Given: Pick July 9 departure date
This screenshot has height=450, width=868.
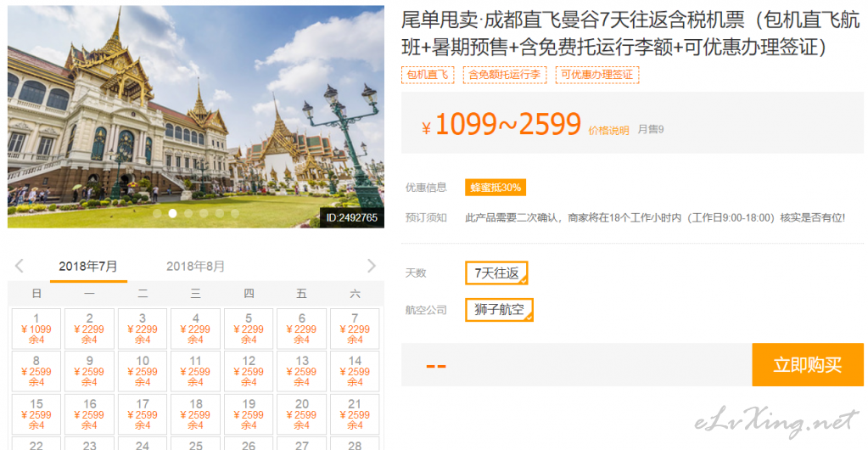Looking at the screenshot, I should point(89,371).
